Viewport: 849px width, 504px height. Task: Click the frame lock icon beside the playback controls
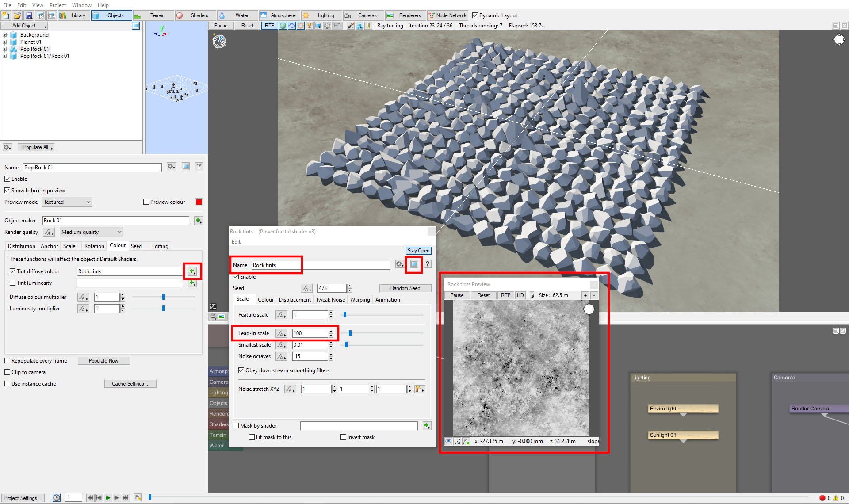click(138, 498)
